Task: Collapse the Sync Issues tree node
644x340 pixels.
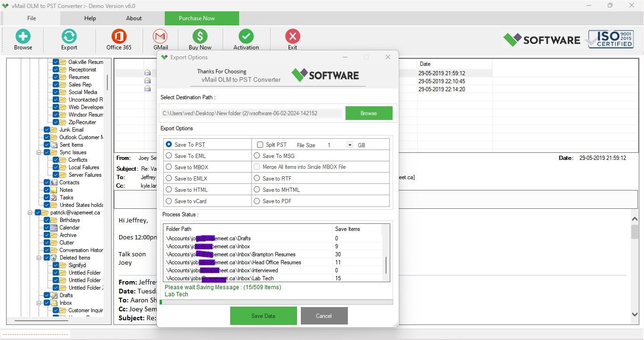Action: (x=39, y=152)
